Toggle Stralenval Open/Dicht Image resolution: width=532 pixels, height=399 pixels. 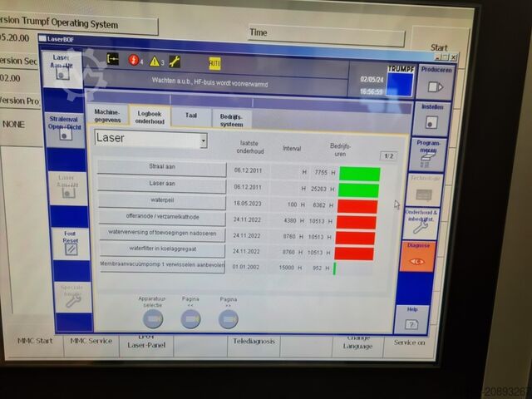(65, 131)
